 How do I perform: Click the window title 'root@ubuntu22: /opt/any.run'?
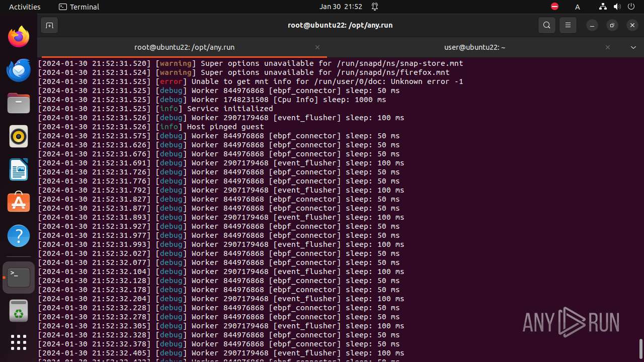340,25
